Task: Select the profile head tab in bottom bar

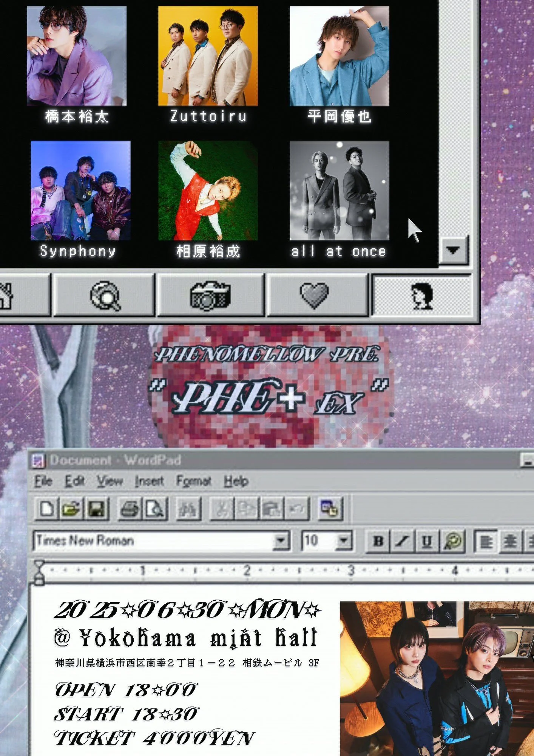Action: pyautogui.click(x=421, y=295)
